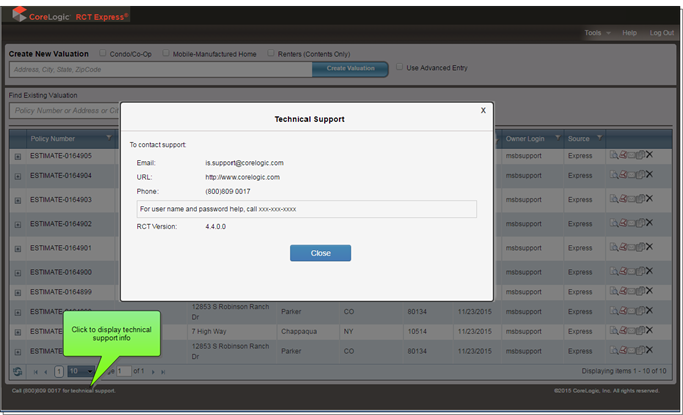Screen dimensions: 683x415
Task: Click the Address, City, State, ZipCode field
Action: pyautogui.click(x=161, y=69)
